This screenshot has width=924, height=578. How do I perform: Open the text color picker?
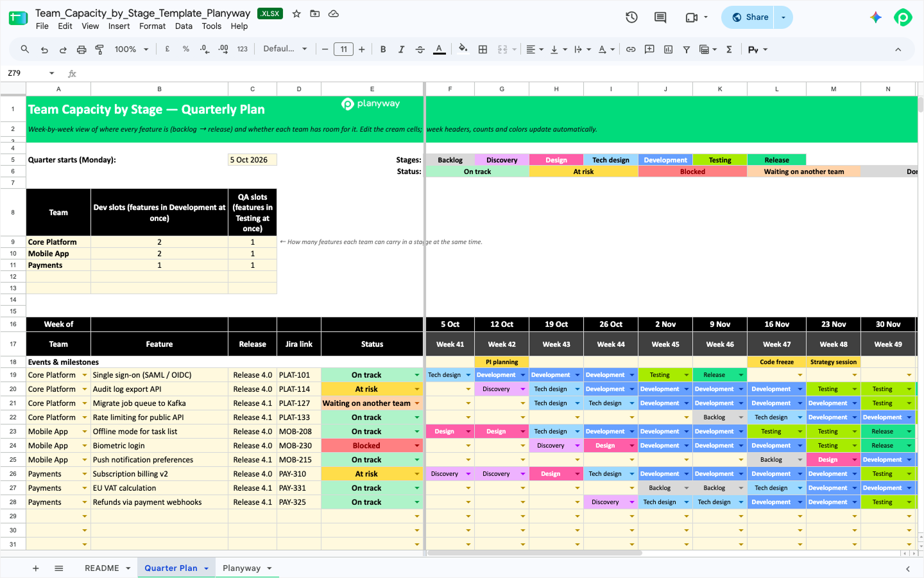click(x=440, y=49)
